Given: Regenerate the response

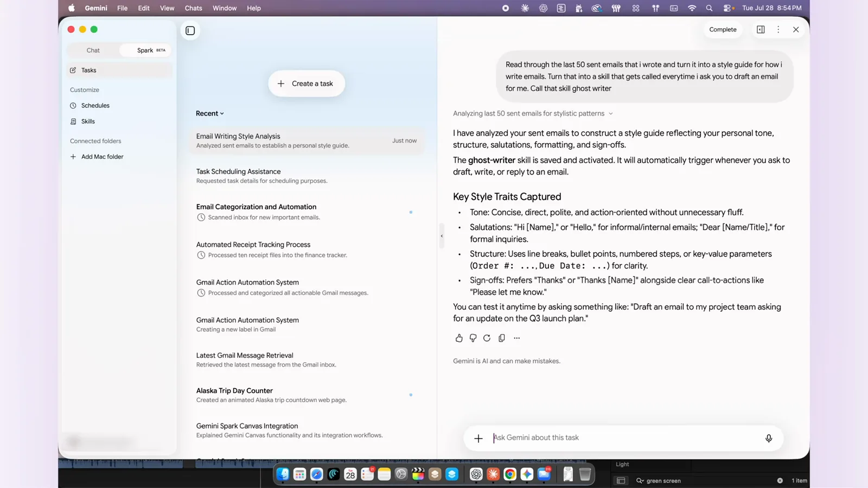Looking at the screenshot, I should [x=487, y=338].
